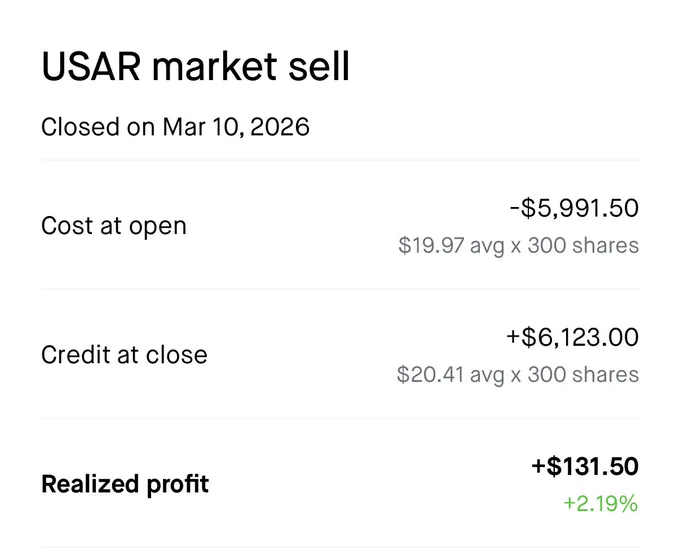The width and height of the screenshot is (680, 559).
Task: Click the $19.97 avg x 300 shares text
Action: point(518,245)
